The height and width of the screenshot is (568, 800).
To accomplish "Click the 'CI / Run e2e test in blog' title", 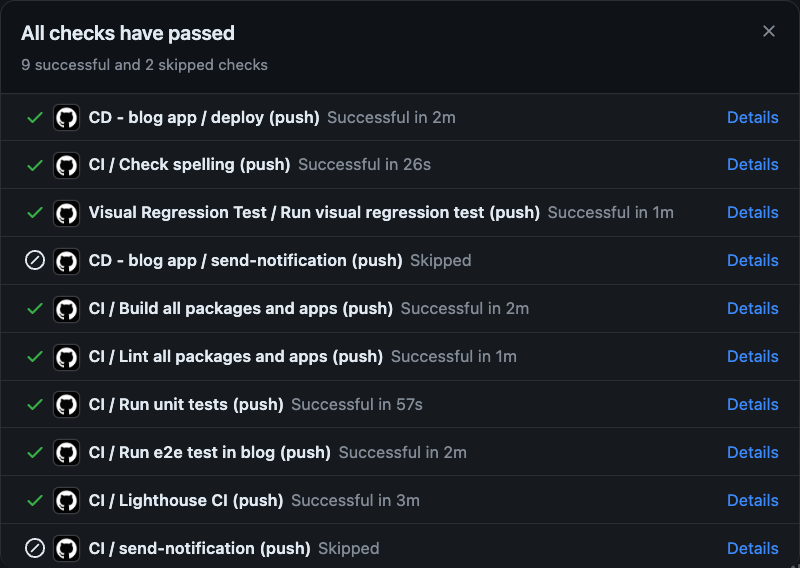I will pos(209,452).
